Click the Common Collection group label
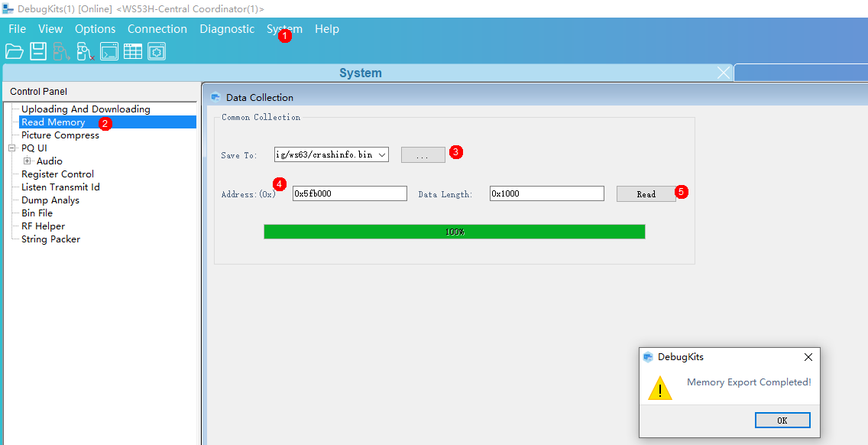The width and height of the screenshot is (868, 445). 261,118
